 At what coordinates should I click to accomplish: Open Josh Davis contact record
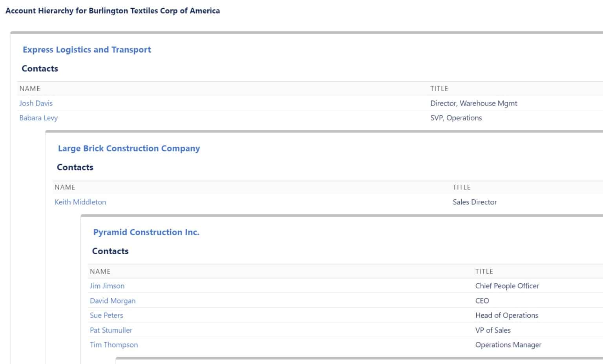[x=36, y=103]
